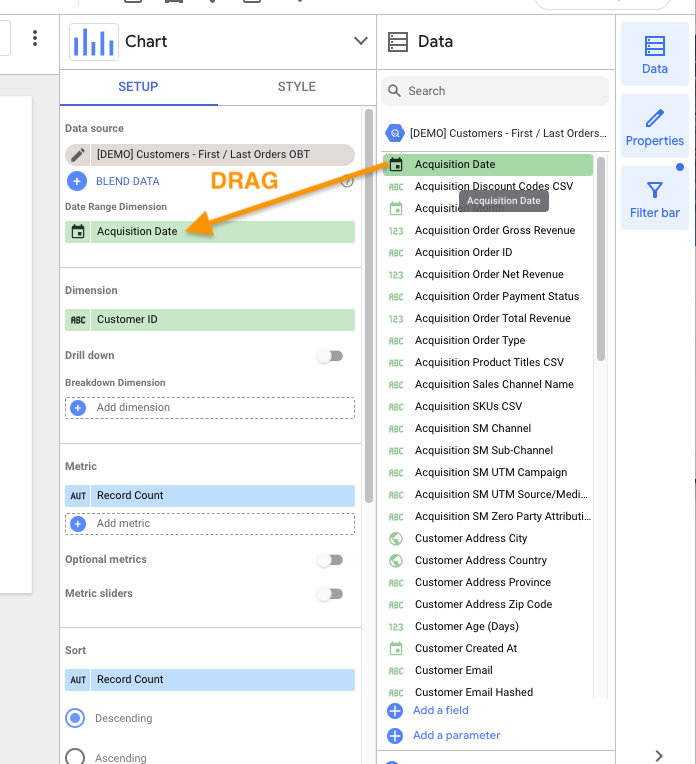Select Acquisition Order Net Revenue field
The height and width of the screenshot is (764, 696).
click(488, 274)
